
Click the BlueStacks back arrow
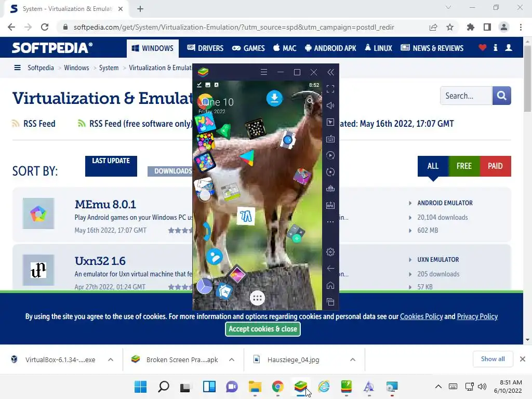pos(330,269)
